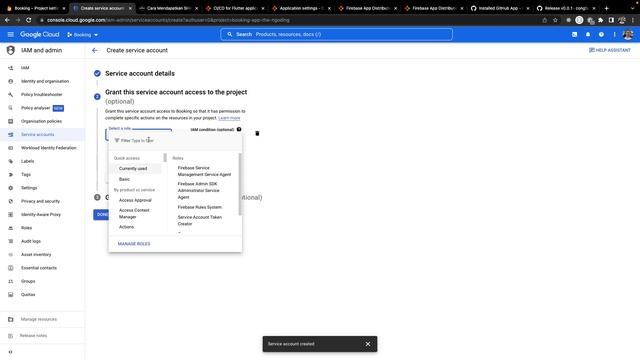Image resolution: width=640 pixels, height=360 pixels.
Task: Click the product categories list scrollbar
Action: 165,158
